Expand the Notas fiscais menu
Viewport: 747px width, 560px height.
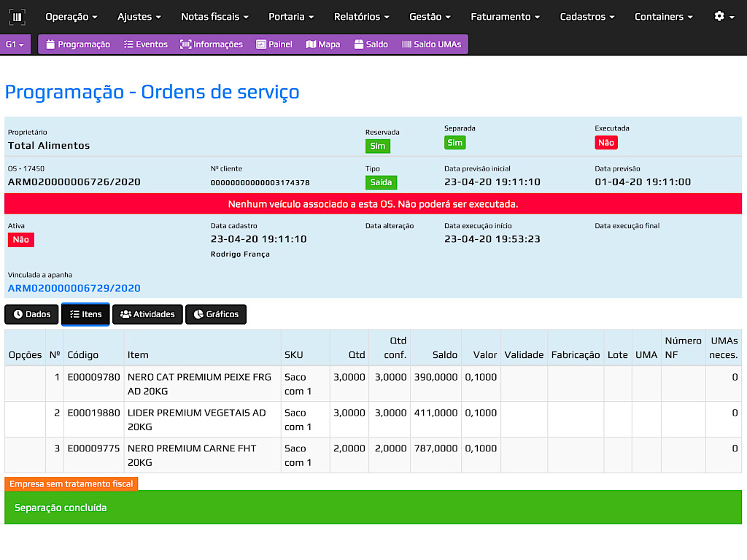pyautogui.click(x=215, y=17)
